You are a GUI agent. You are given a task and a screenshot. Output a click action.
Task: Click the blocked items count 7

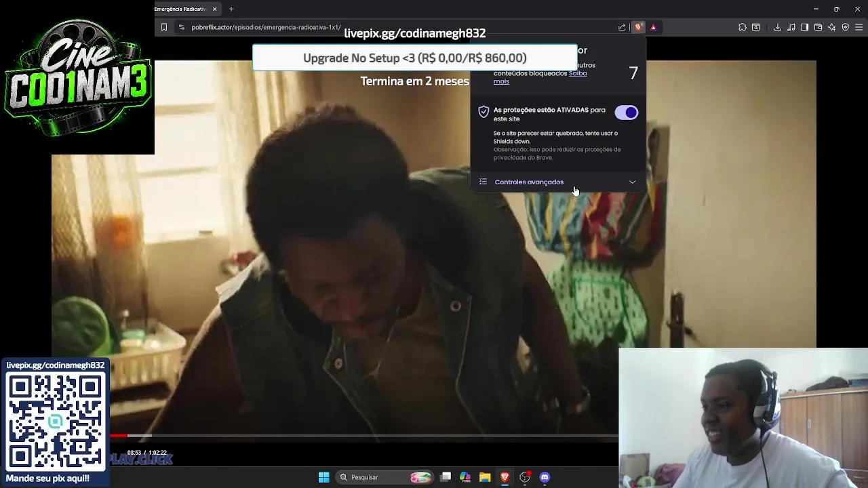tap(633, 73)
